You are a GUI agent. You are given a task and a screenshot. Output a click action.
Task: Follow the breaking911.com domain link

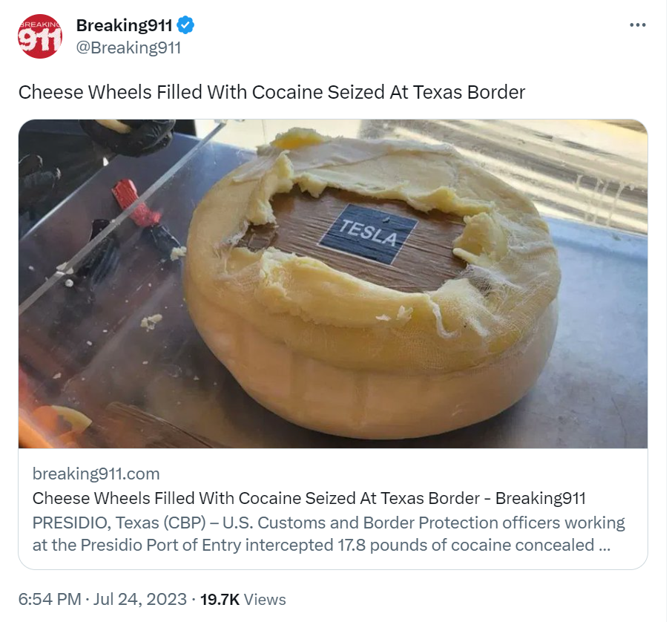96,474
